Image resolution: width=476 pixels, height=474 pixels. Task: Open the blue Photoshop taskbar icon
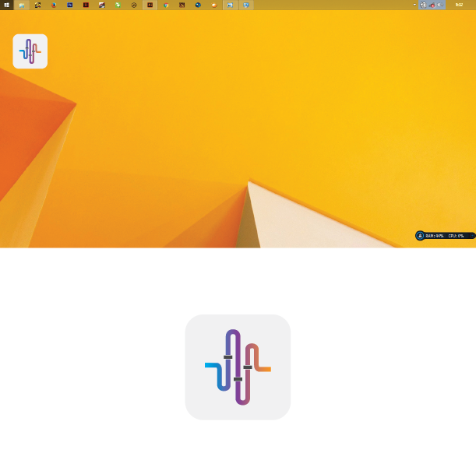tap(70, 5)
